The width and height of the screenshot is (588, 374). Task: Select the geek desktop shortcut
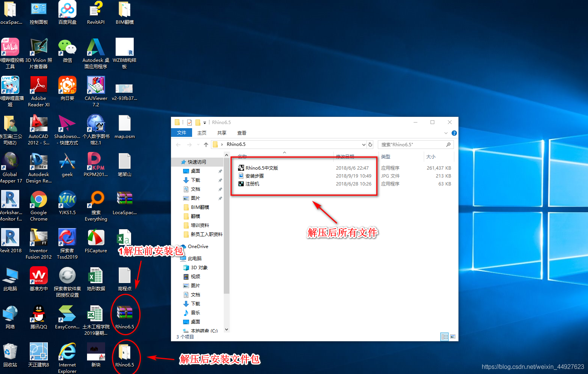click(67, 165)
